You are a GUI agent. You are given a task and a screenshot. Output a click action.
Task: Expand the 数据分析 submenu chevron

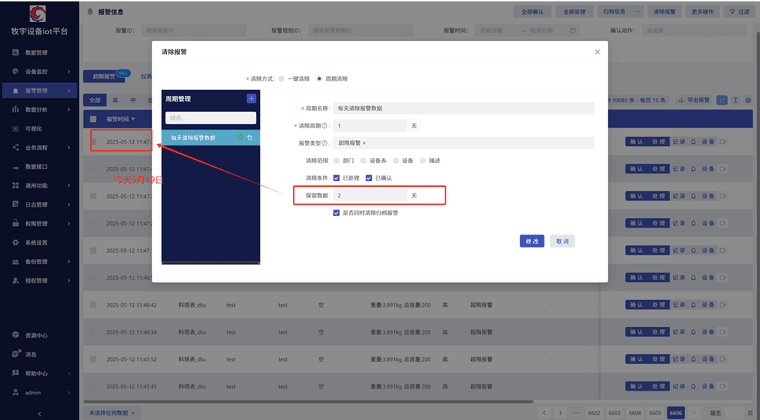[69, 109]
